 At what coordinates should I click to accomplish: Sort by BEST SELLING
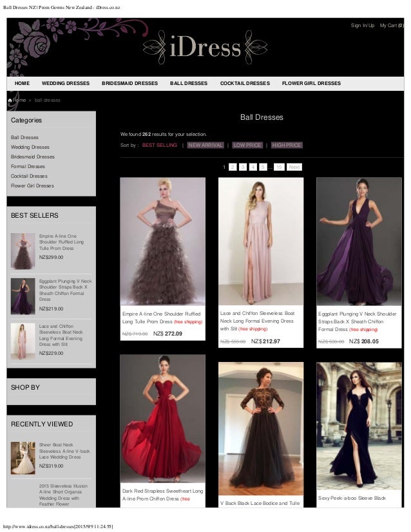(160, 145)
